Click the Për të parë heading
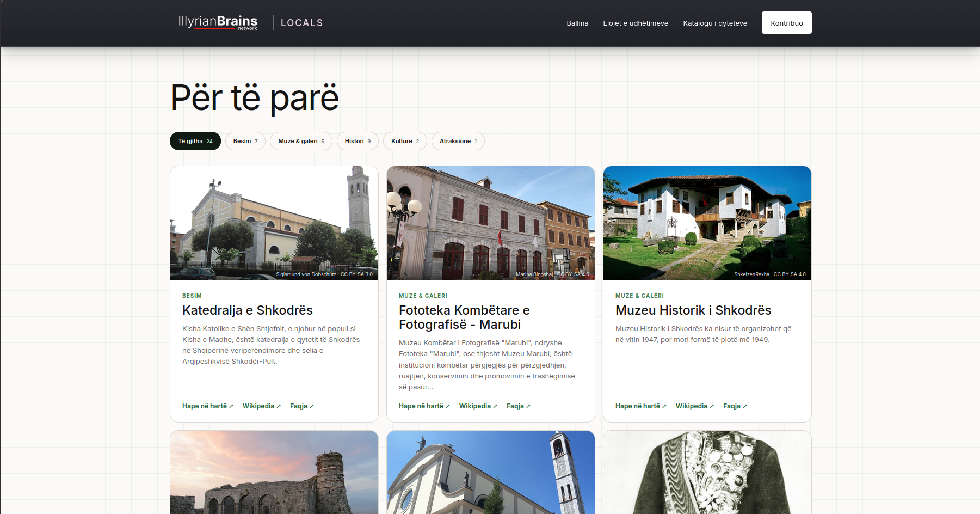 (x=255, y=98)
